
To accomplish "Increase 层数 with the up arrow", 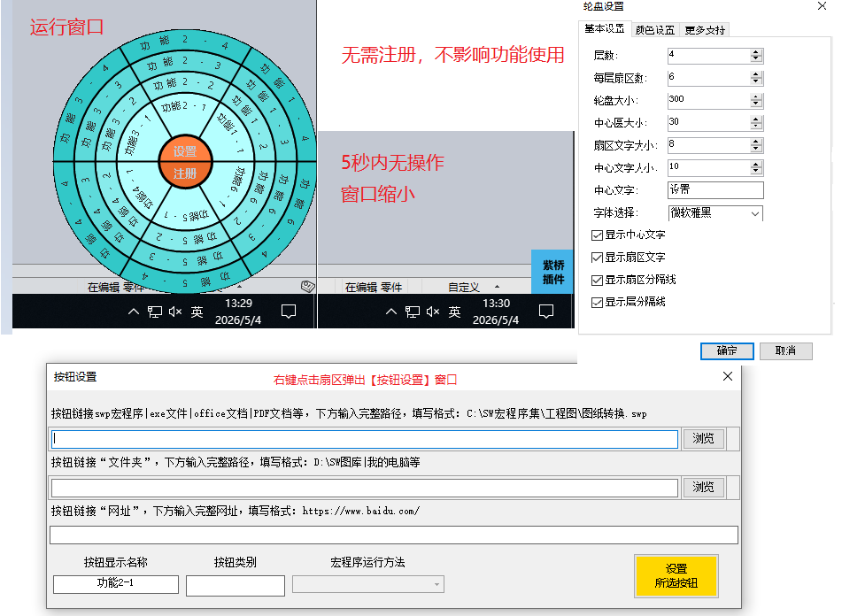I will pyautogui.click(x=757, y=52).
